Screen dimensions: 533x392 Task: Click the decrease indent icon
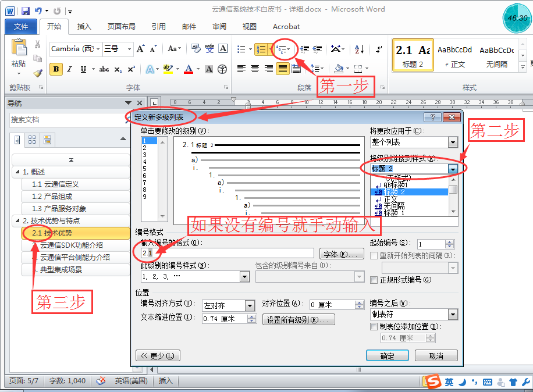(x=304, y=49)
